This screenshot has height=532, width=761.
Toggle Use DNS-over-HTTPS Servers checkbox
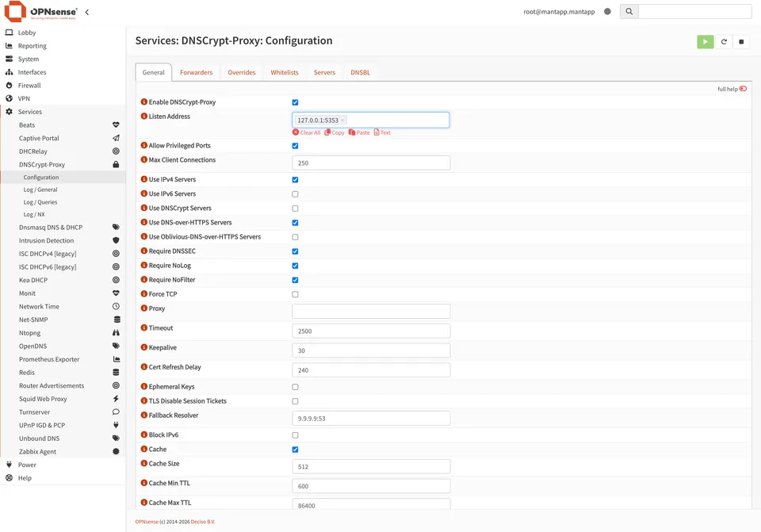(295, 223)
